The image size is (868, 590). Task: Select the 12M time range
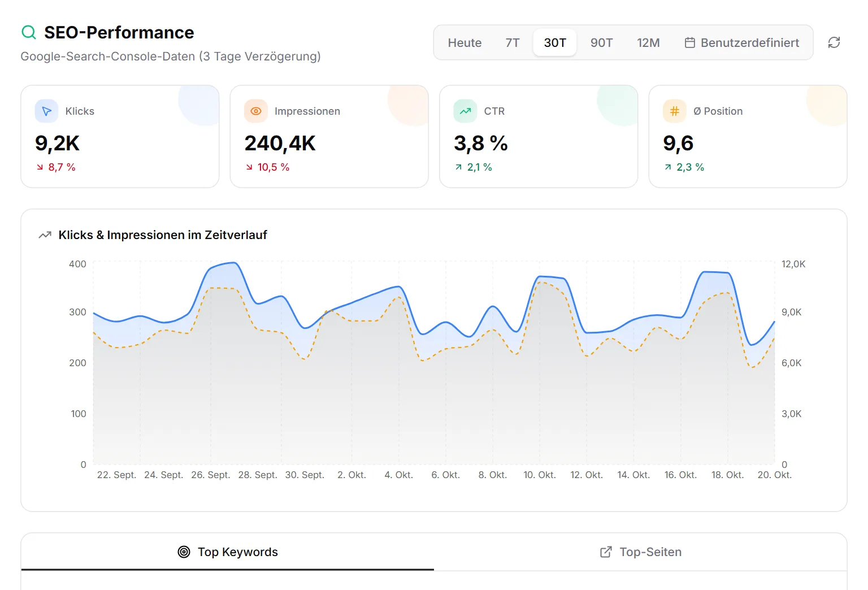point(648,42)
